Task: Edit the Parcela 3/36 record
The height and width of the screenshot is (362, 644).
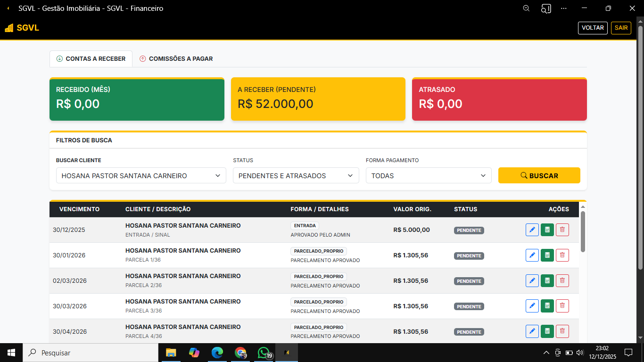Action: [532, 306]
